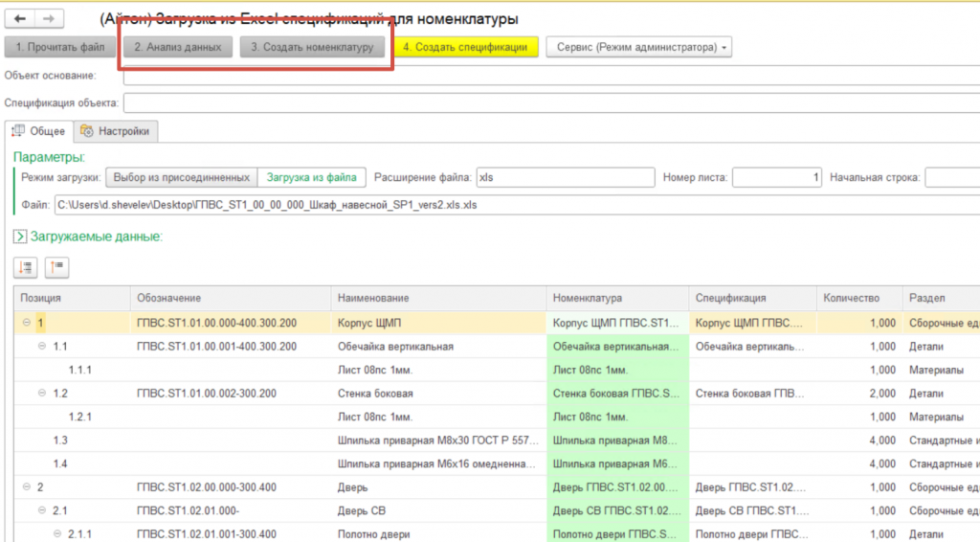Collapse the Загружаемые данные section

coord(19,236)
